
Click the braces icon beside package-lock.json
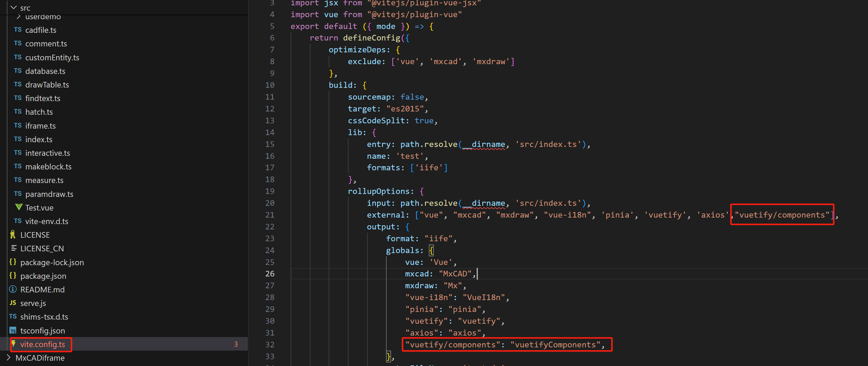point(13,262)
